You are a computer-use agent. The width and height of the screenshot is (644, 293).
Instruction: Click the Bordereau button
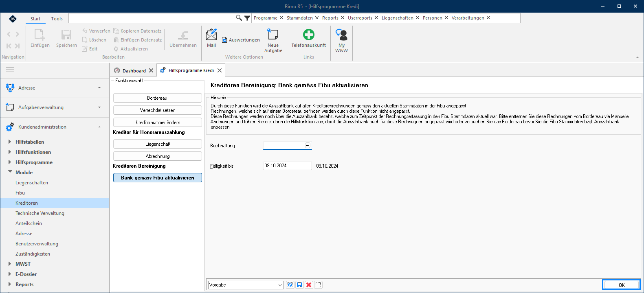[x=157, y=98]
